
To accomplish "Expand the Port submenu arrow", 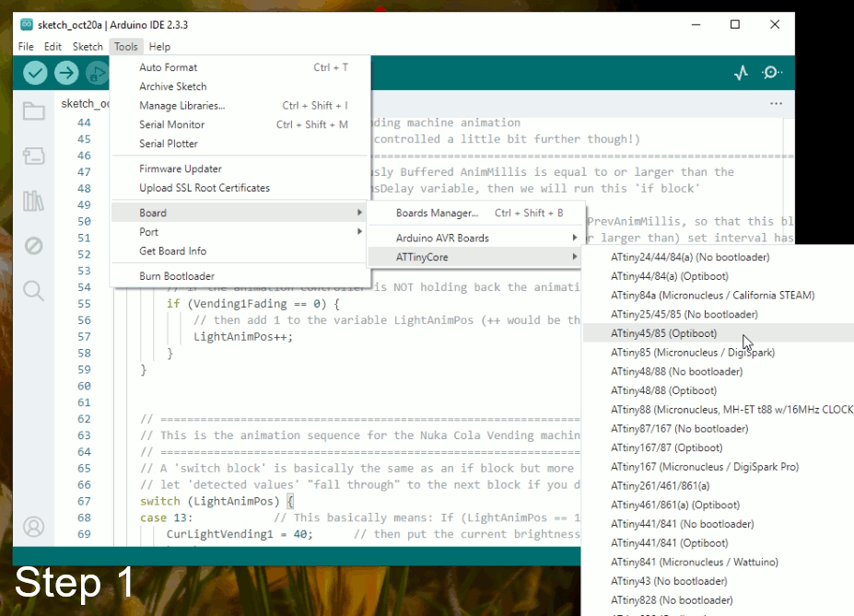I will click(x=359, y=232).
